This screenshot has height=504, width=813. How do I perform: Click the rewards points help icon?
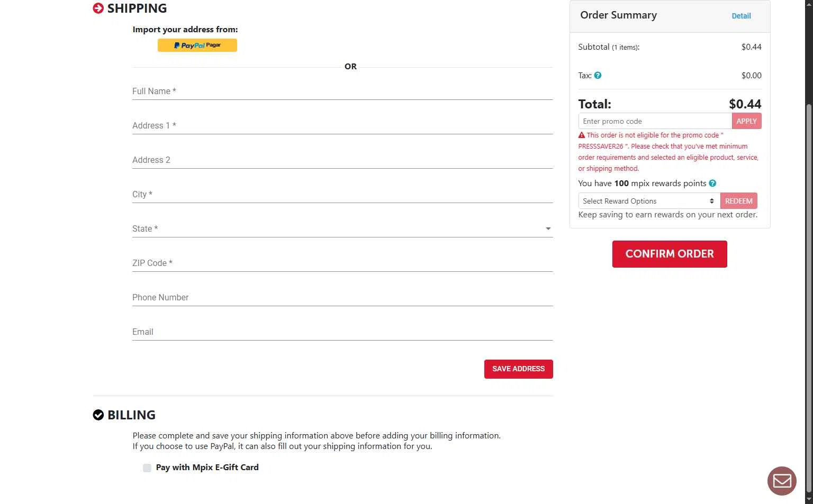coord(712,184)
